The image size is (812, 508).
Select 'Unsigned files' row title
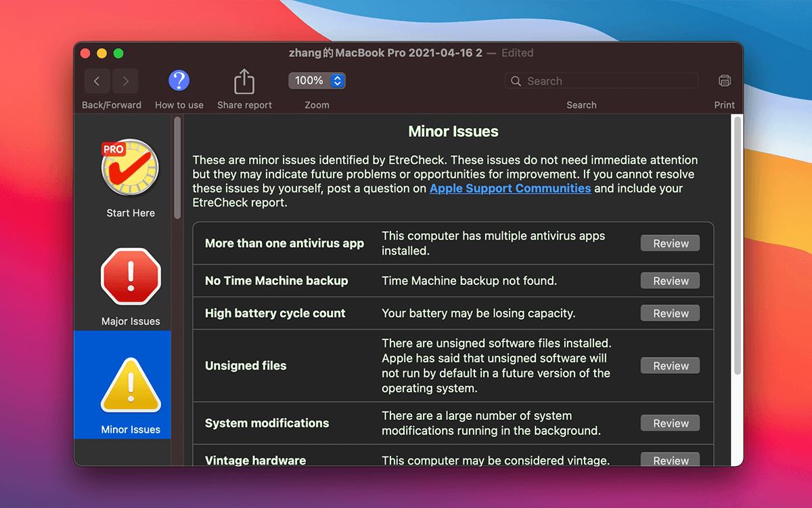(246, 366)
